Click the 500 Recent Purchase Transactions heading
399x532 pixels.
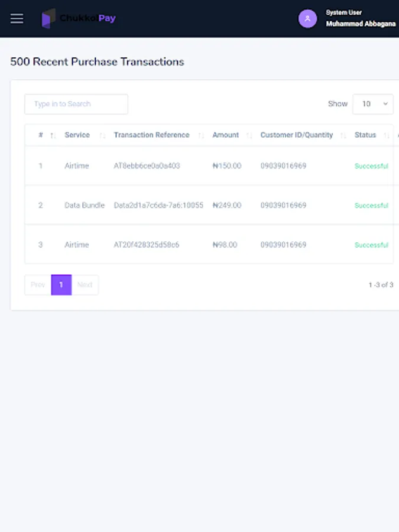coord(97,61)
